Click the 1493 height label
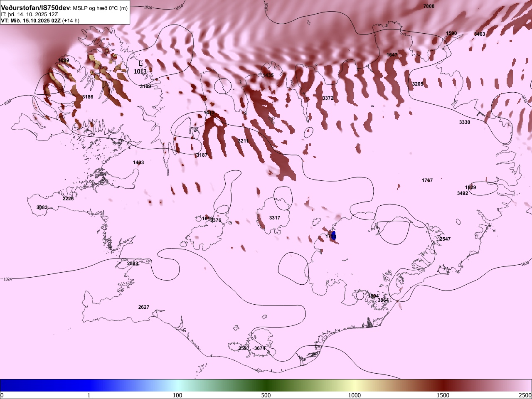Screen dimensions: 532x399 (138, 163)
